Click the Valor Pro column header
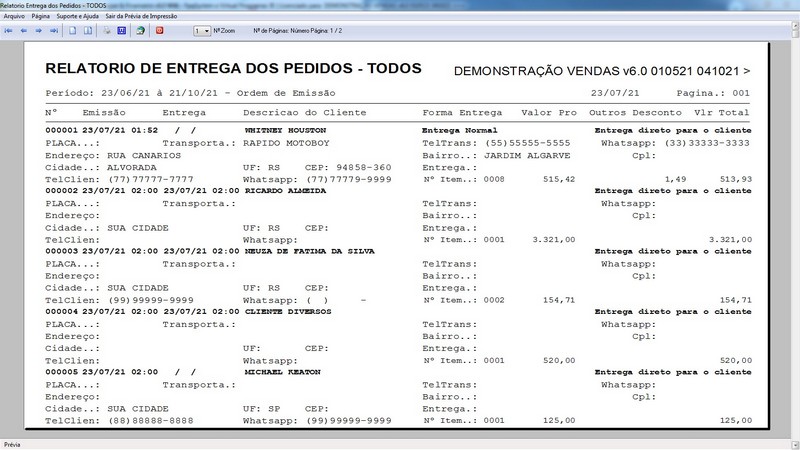 (549, 113)
